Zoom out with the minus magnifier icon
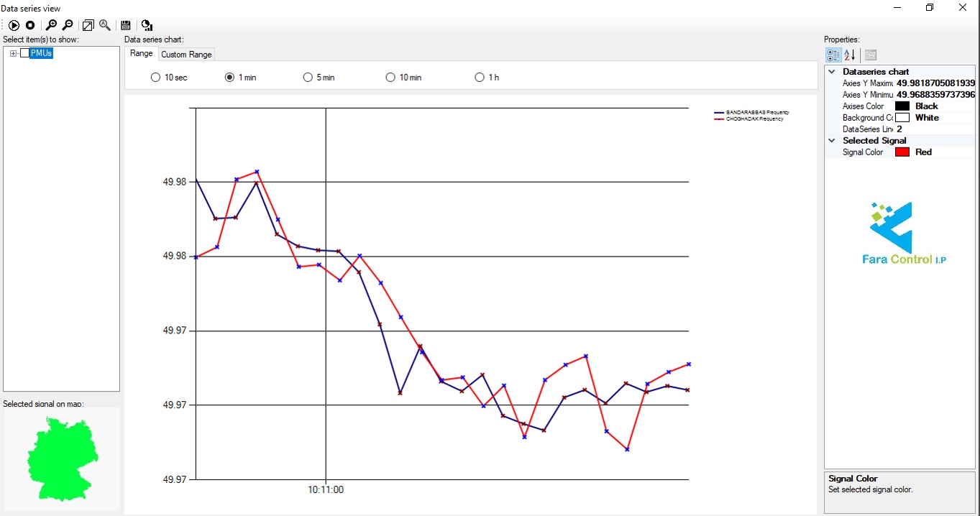 pyautogui.click(x=68, y=25)
